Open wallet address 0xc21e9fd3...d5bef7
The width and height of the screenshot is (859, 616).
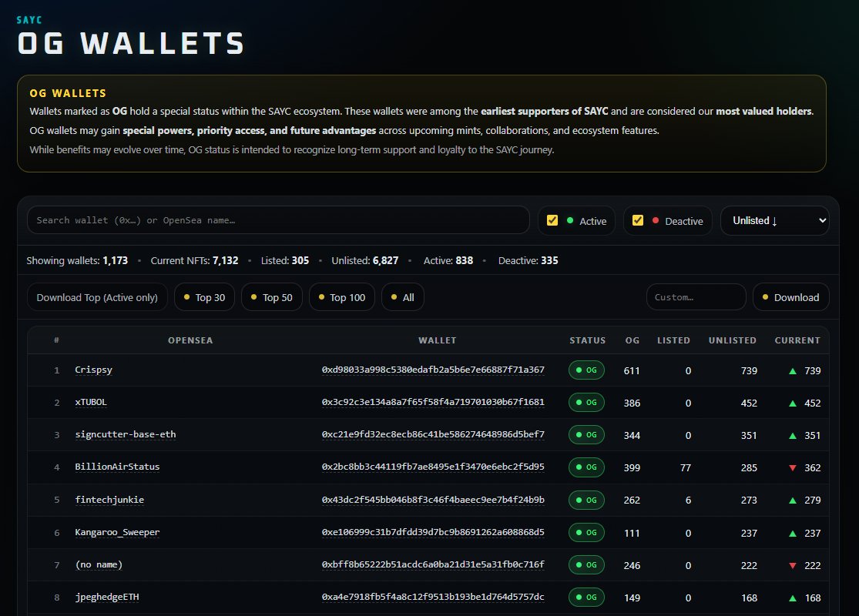[x=433, y=434]
